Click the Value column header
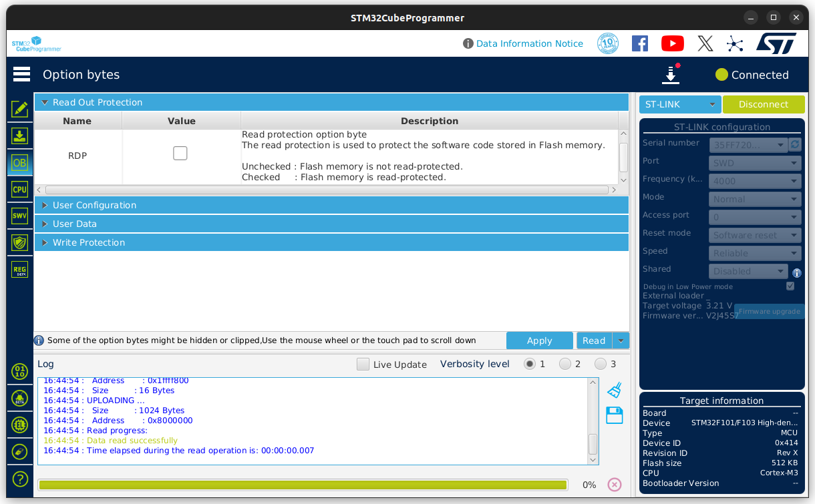 182,121
